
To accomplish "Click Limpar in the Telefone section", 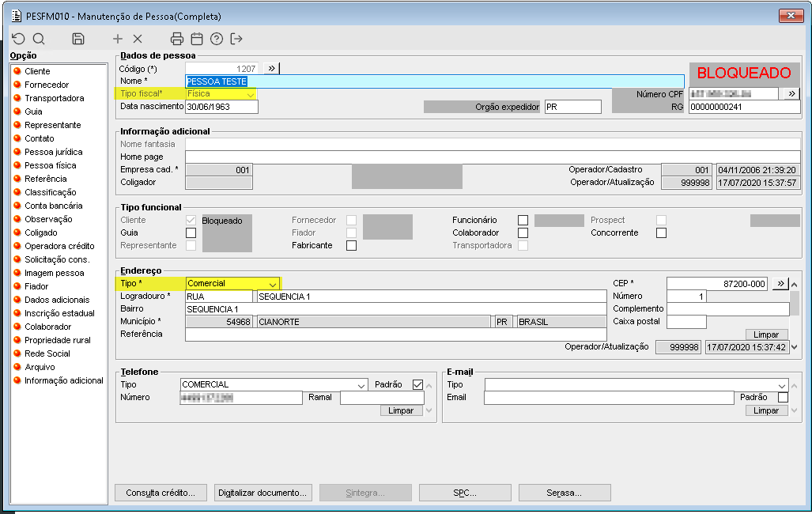I will coord(401,410).
